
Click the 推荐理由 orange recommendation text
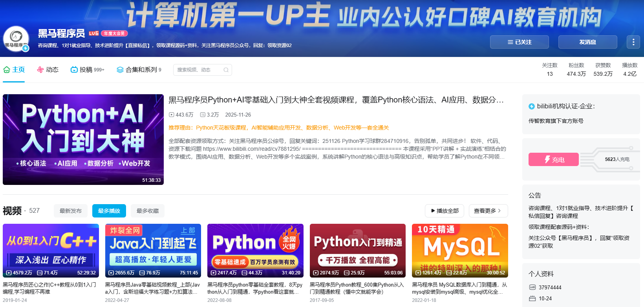[x=279, y=128]
